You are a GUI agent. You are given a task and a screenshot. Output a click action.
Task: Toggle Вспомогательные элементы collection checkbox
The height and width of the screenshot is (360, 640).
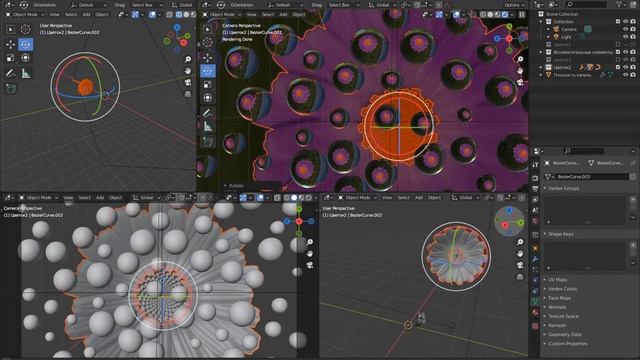tap(618, 52)
